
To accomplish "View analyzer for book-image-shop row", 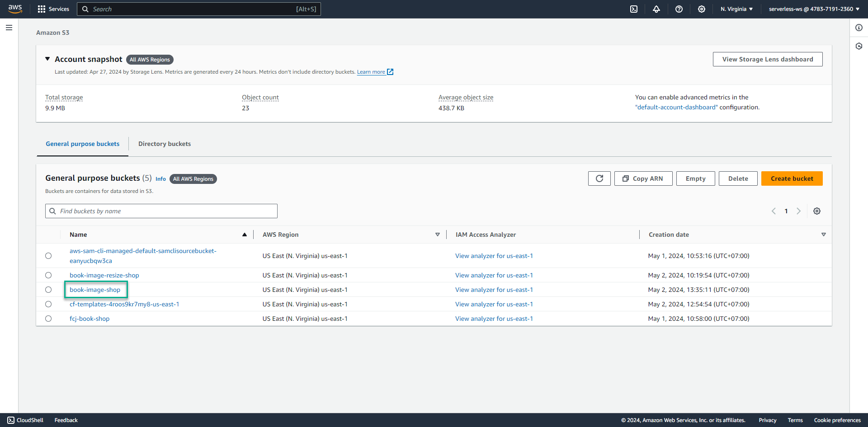I will [x=494, y=290].
